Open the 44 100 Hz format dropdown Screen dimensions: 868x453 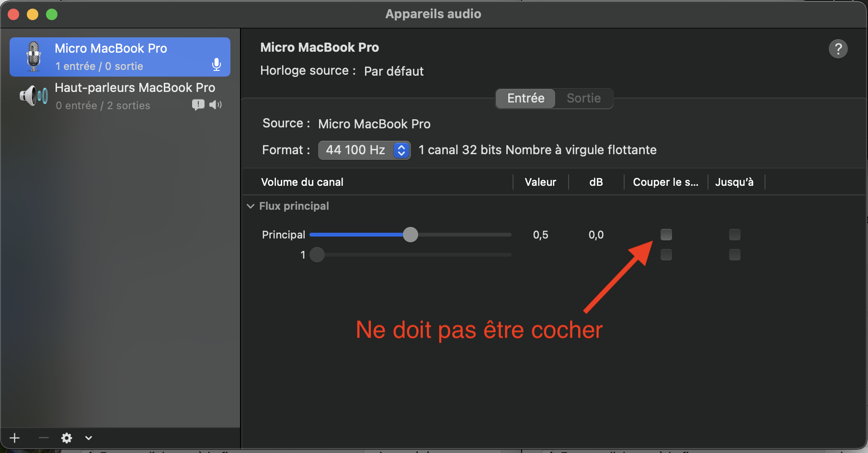(364, 150)
